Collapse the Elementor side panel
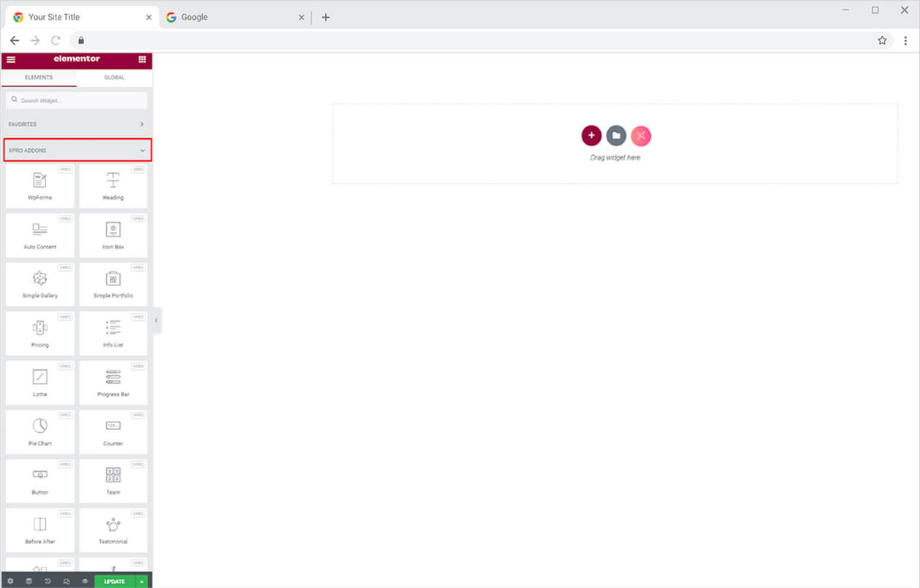This screenshot has height=588, width=920. (x=156, y=320)
